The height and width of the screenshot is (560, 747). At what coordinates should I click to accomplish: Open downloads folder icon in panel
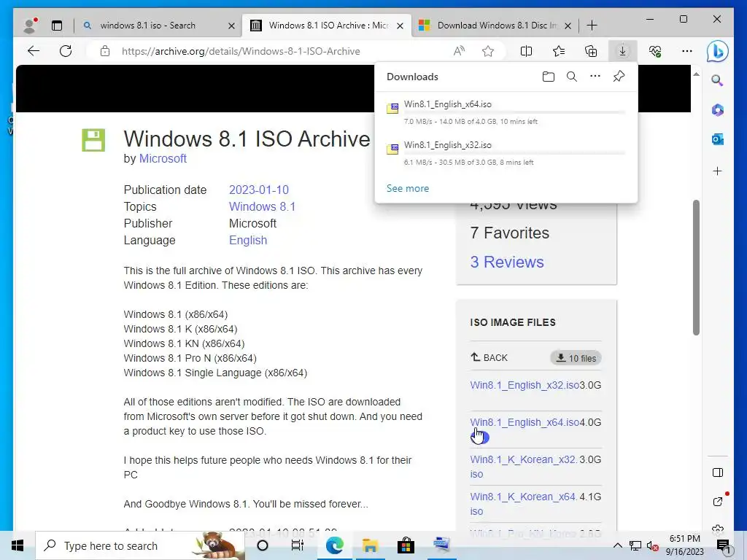(549, 77)
